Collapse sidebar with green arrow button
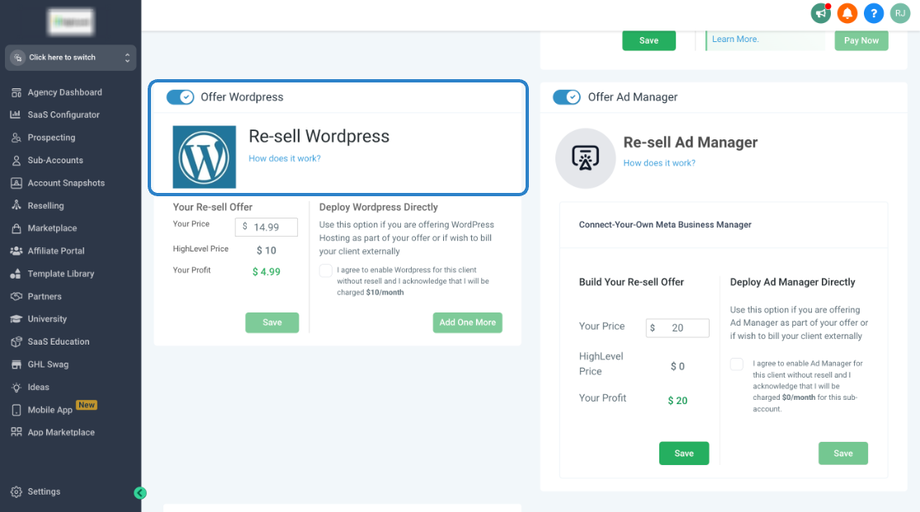The height and width of the screenshot is (512, 920). pyautogui.click(x=140, y=493)
